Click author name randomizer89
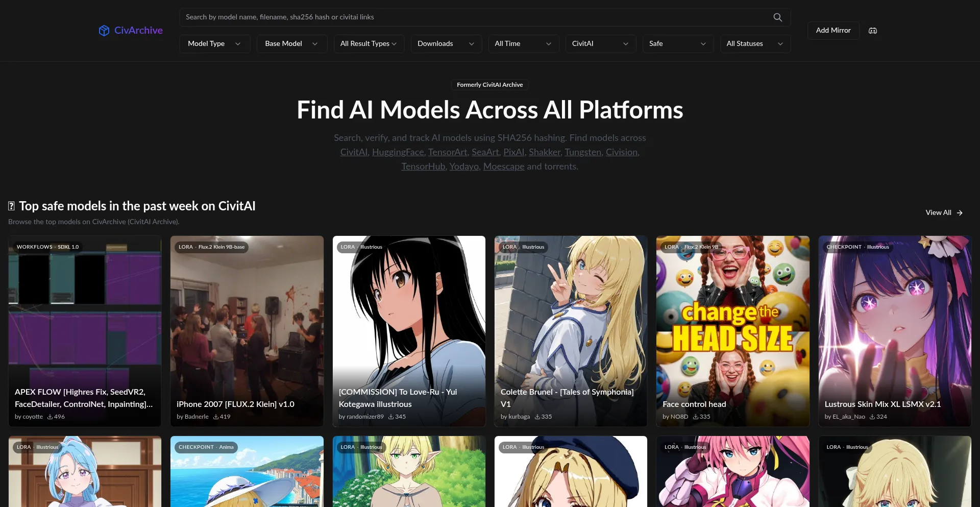Screen dimensions: 980x507 365,417
